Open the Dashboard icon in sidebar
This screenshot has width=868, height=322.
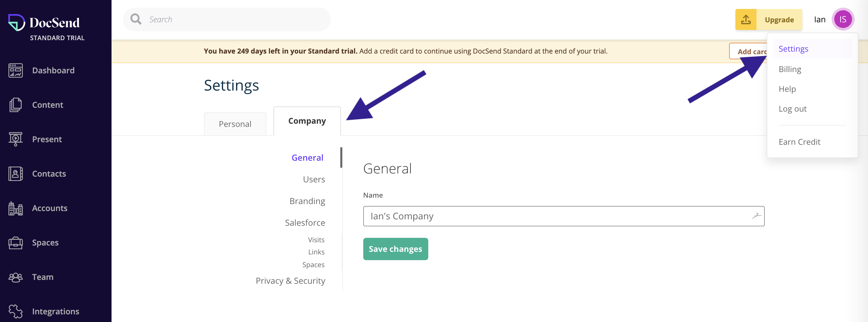point(16,70)
